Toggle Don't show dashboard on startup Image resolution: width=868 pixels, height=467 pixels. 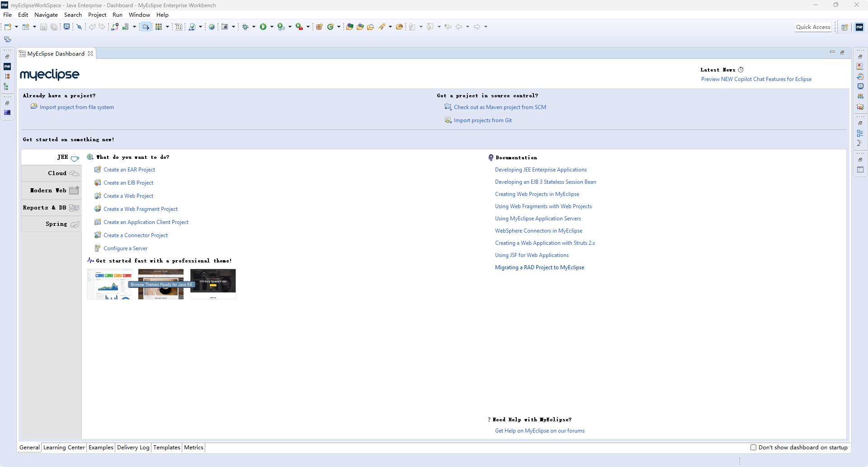tap(753, 448)
